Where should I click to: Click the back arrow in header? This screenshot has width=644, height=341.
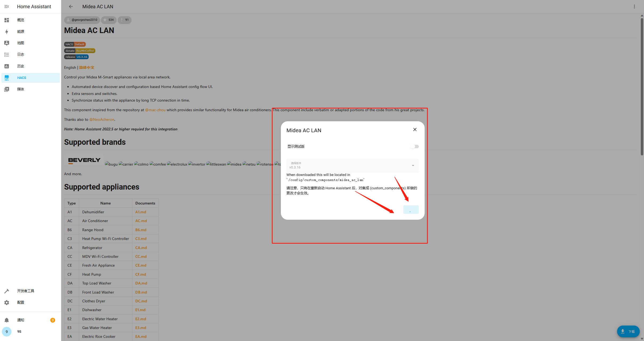pyautogui.click(x=71, y=6)
